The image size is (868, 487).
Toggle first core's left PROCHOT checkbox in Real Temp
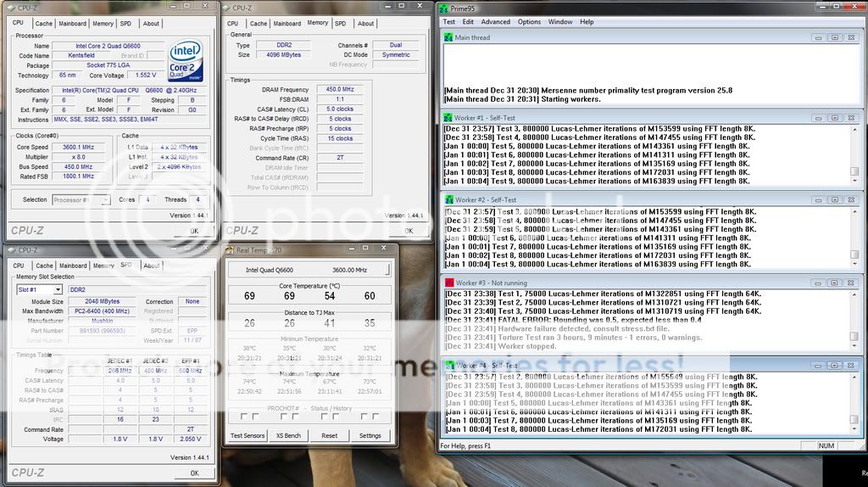[244, 416]
